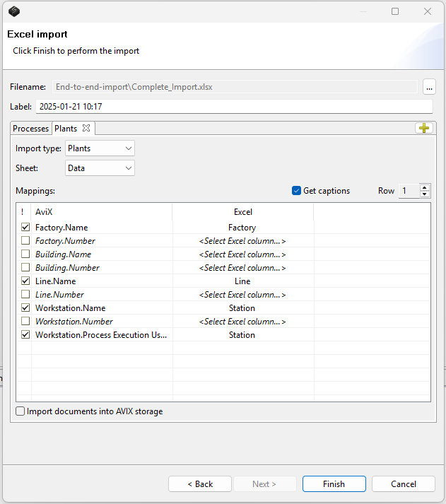Enable the Building.Number mapping checkbox

[25, 268]
